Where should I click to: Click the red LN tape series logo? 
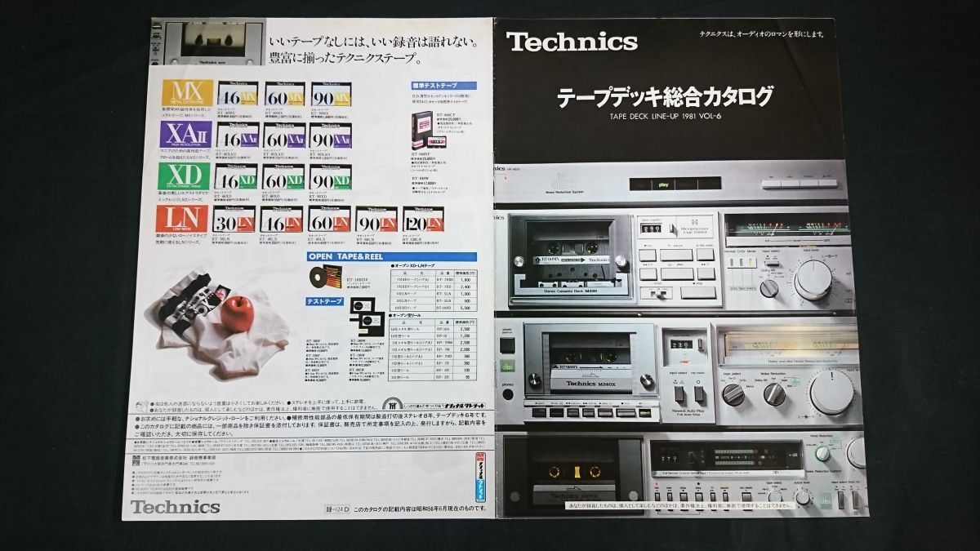click(181, 219)
